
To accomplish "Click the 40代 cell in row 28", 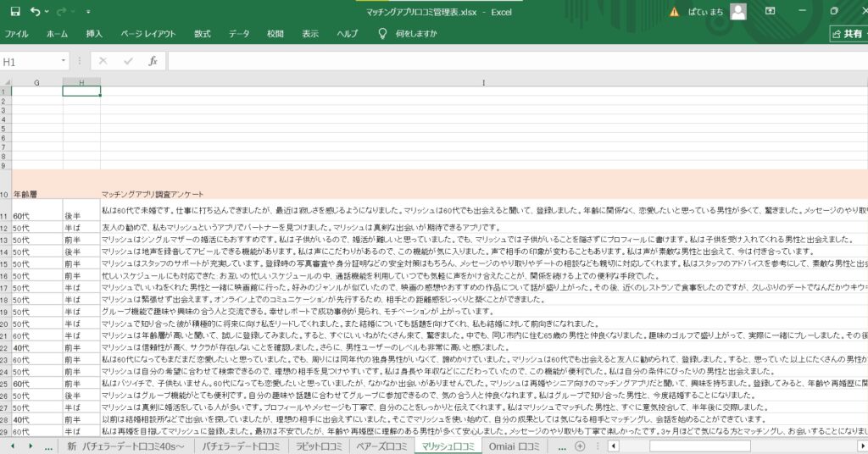I will coord(37,419).
